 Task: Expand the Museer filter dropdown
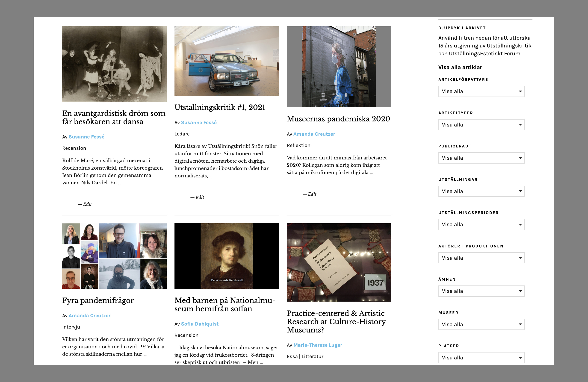click(x=481, y=324)
